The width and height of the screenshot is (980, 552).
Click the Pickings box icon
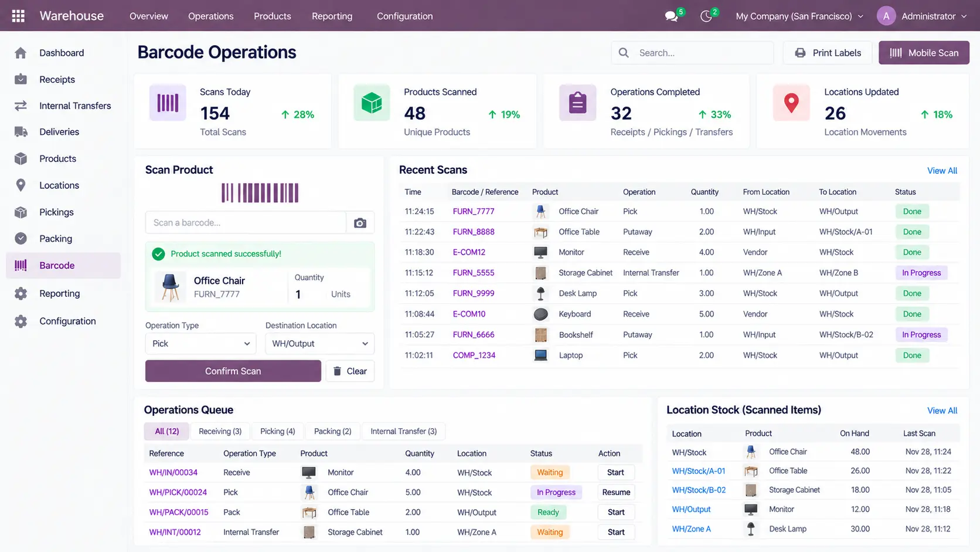tap(21, 212)
